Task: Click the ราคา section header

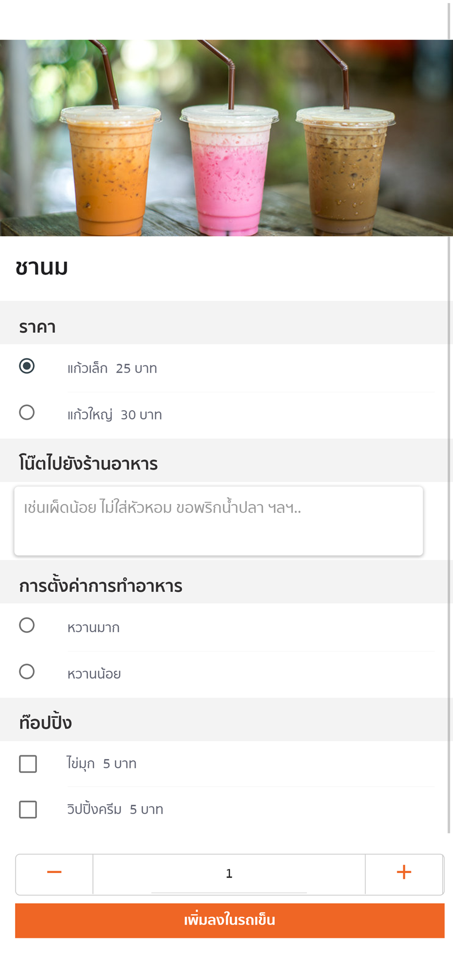Action: coord(37,327)
